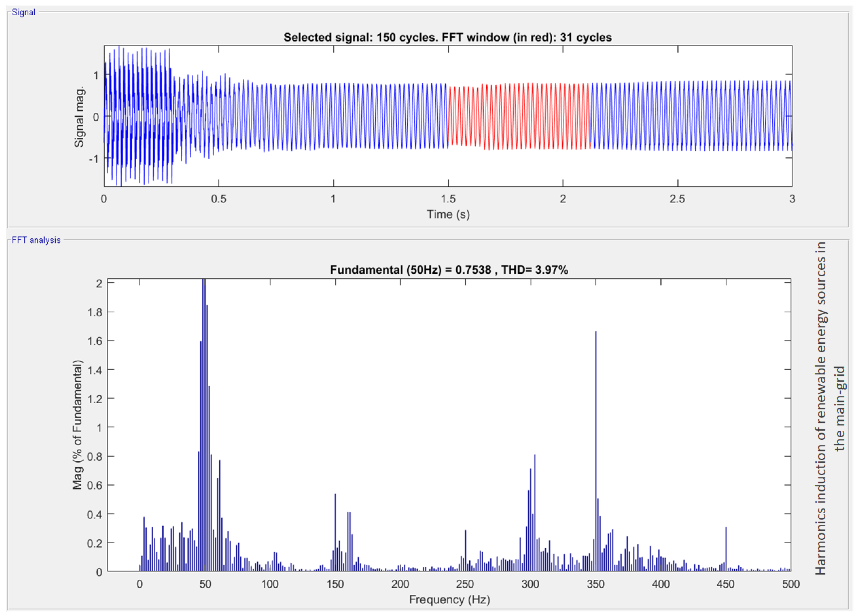This screenshot has width=858, height=616.
Task: Click the high-amplitude transient at the signal start
Action: 138,115
